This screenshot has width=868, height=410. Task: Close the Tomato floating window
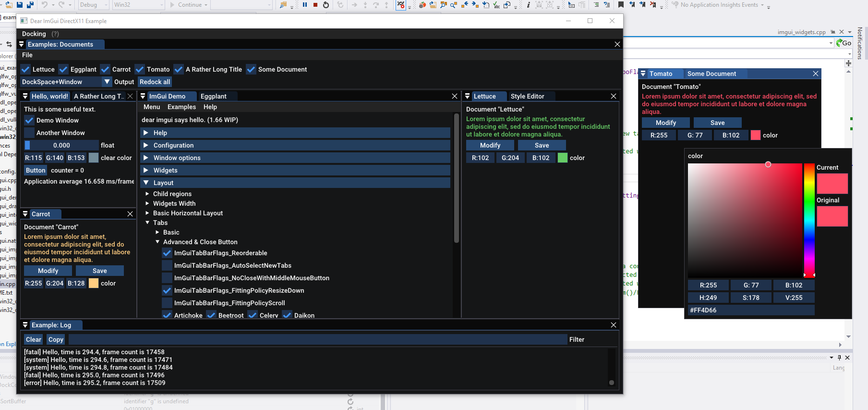click(x=816, y=74)
